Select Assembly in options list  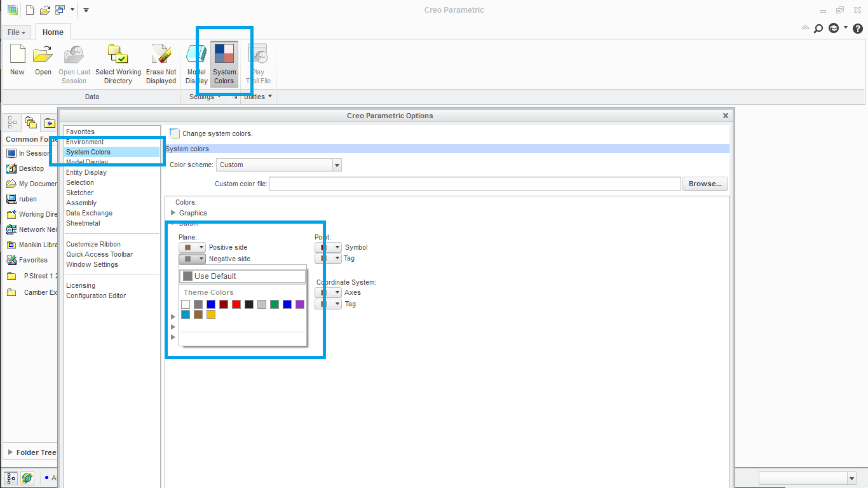coord(81,203)
